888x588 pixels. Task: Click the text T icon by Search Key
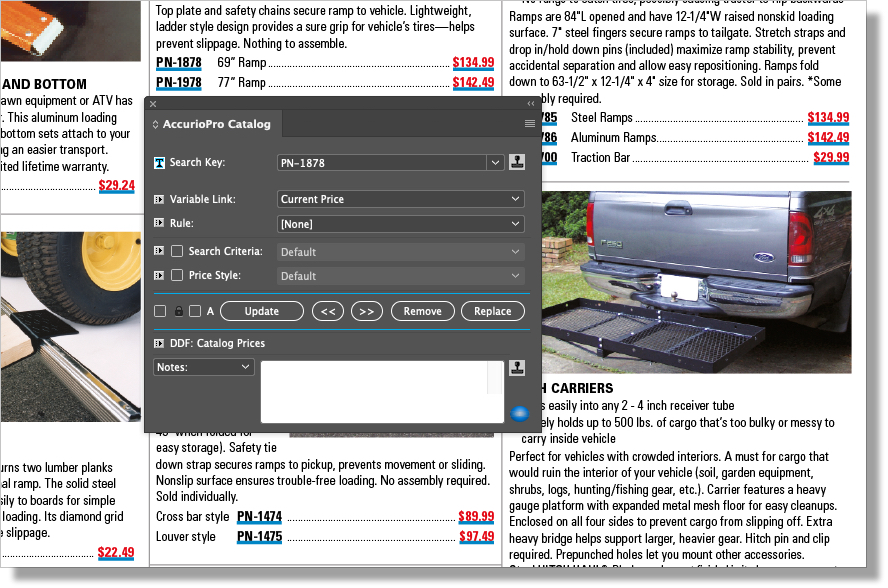159,163
